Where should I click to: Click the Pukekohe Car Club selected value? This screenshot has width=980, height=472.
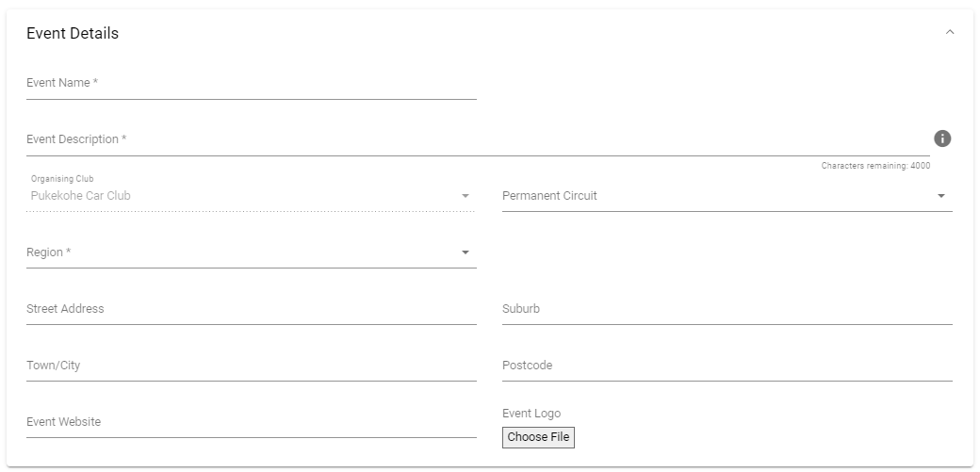pos(81,196)
